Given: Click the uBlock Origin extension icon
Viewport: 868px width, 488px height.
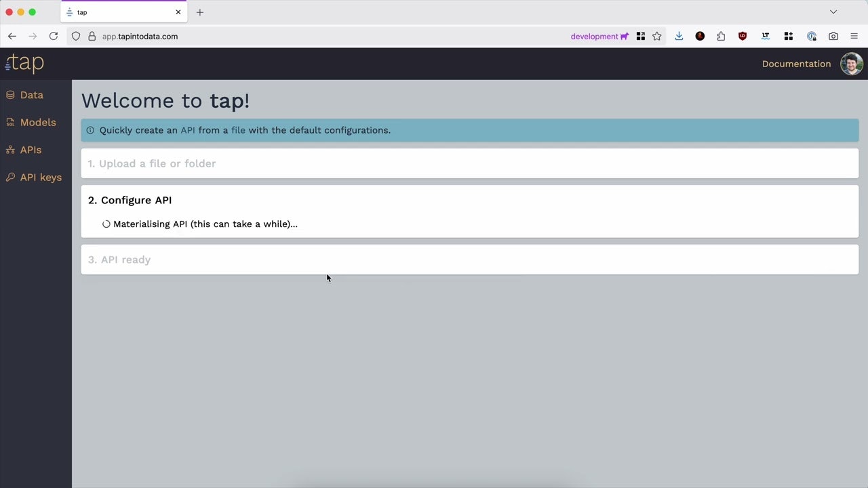Looking at the screenshot, I should [743, 36].
